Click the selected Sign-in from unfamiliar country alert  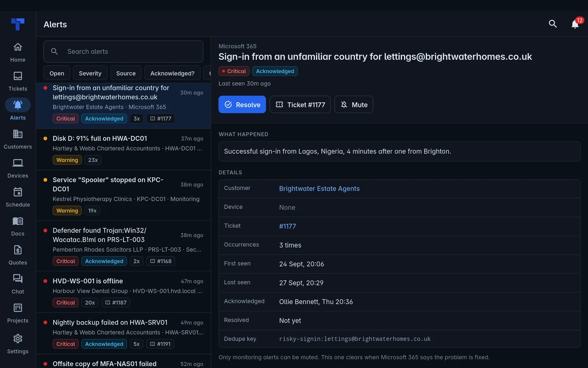pos(123,106)
